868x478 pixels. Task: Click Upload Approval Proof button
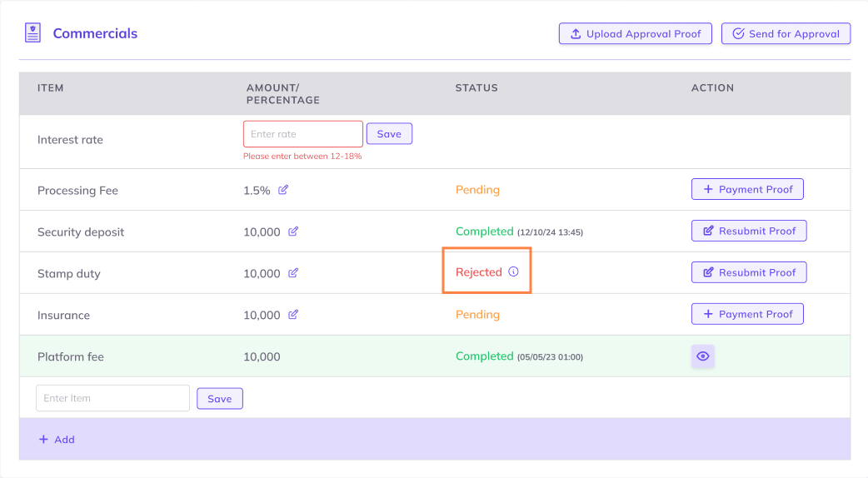[x=635, y=34]
